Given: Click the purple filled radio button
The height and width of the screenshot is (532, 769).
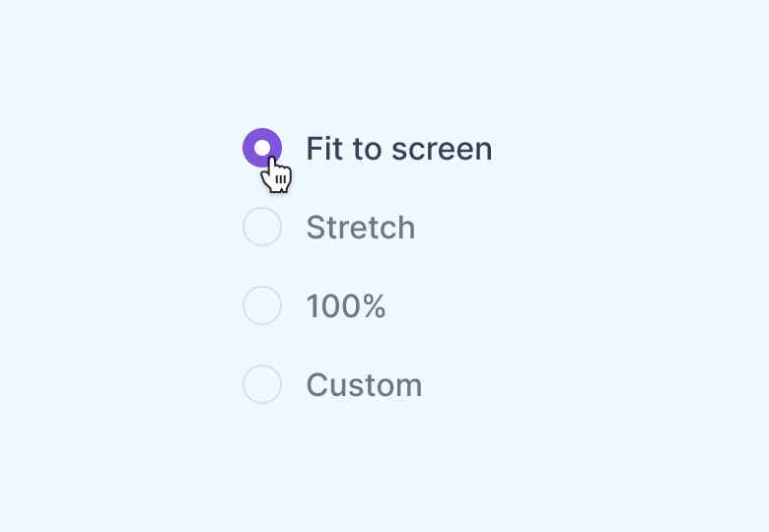Looking at the screenshot, I should [x=262, y=148].
